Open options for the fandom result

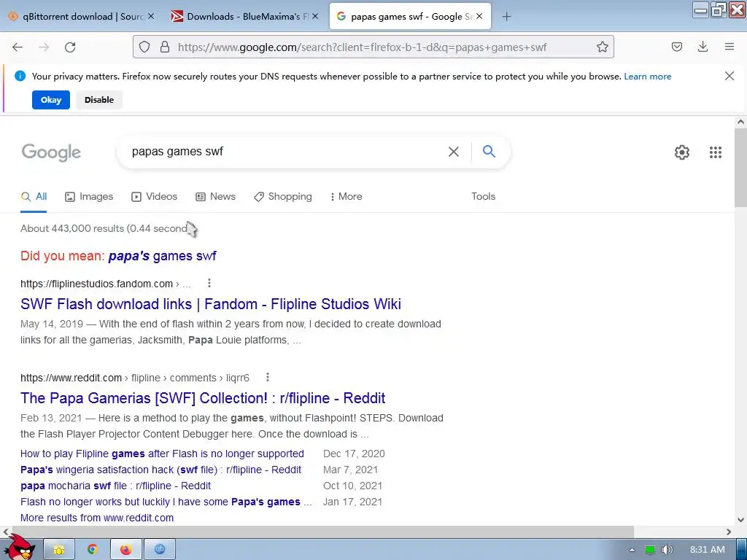pyautogui.click(x=209, y=284)
